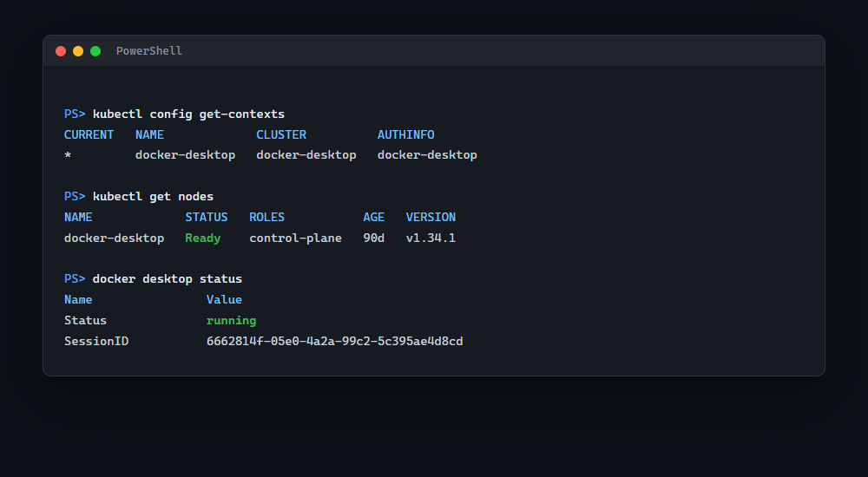
Task: Click the VERSION column header
Action: tap(431, 217)
